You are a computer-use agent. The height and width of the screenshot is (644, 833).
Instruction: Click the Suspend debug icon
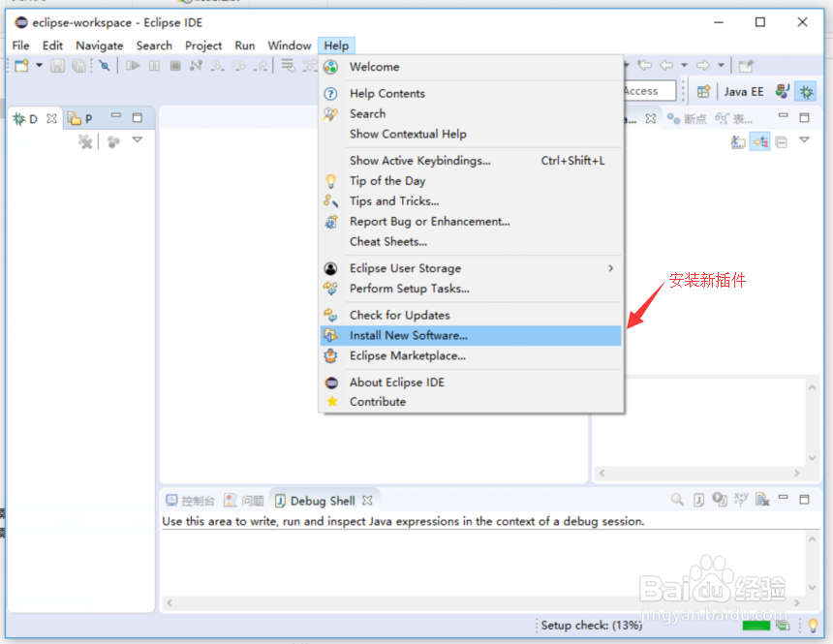pyautogui.click(x=154, y=66)
